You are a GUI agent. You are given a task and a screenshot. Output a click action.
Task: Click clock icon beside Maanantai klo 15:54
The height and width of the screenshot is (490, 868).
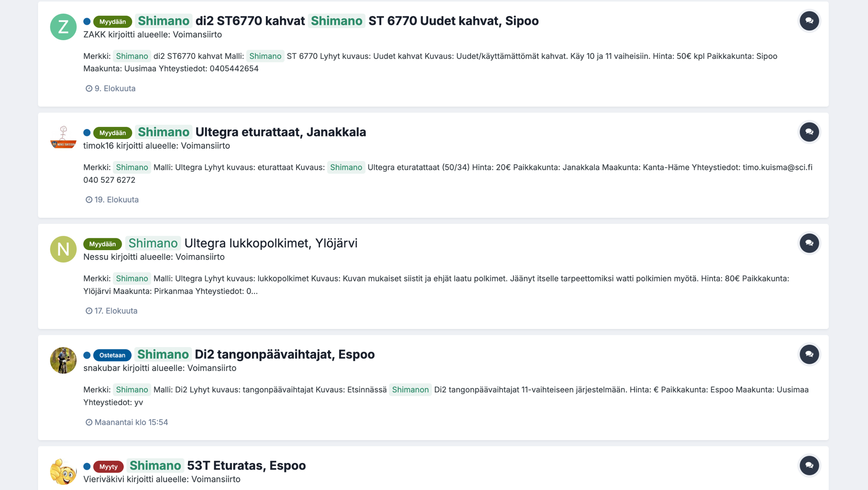tap(89, 422)
